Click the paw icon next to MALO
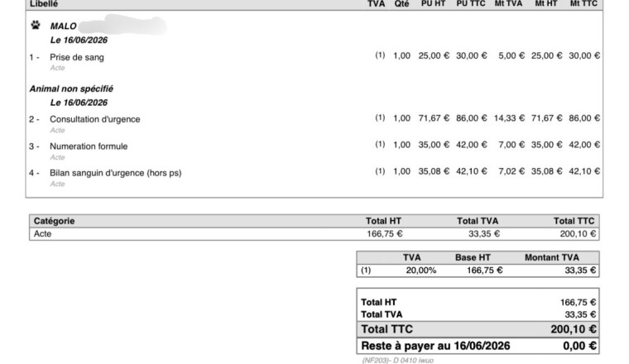Viewport: 629px width, 364px height. pyautogui.click(x=36, y=26)
